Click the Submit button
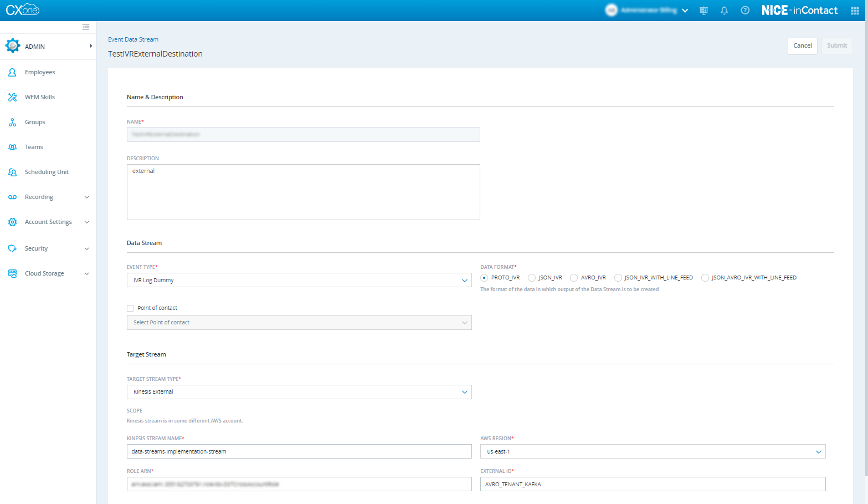The height and width of the screenshot is (504, 868). (x=837, y=45)
